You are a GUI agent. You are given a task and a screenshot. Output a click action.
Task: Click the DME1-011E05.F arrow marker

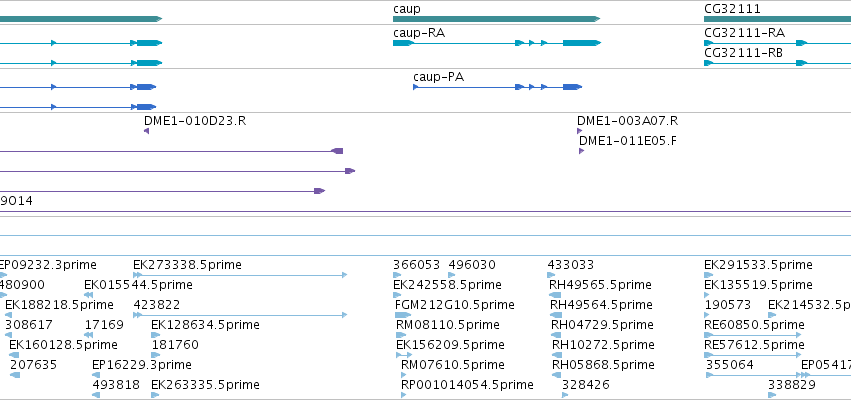pos(581,151)
